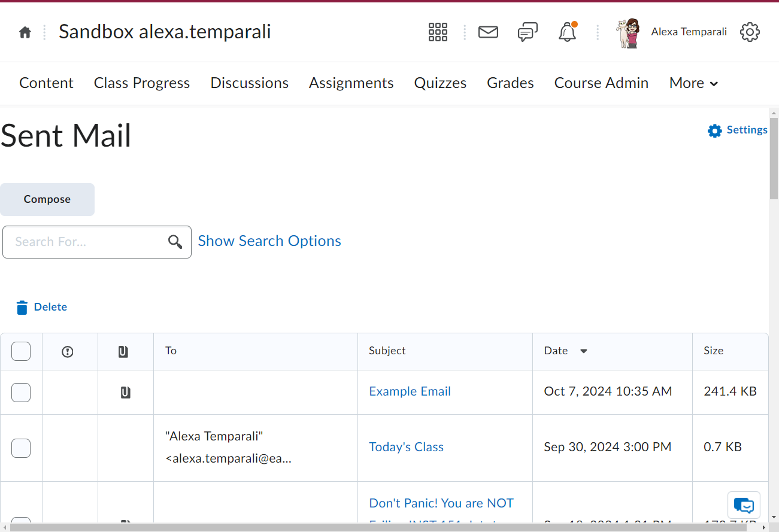Viewport: 779px width, 532px height.
Task: Tick the select-all checkbox in table header
Action: (x=21, y=351)
